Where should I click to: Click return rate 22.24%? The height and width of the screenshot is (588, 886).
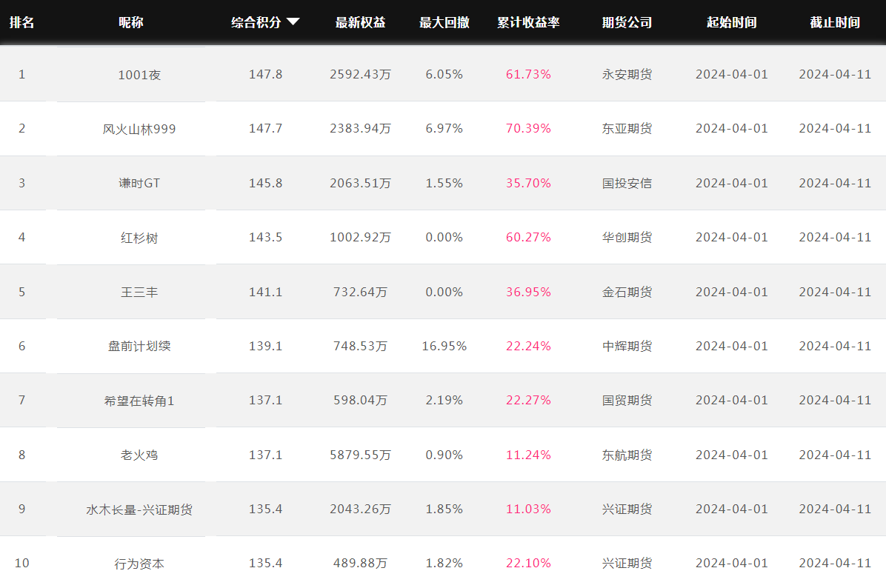click(x=528, y=347)
